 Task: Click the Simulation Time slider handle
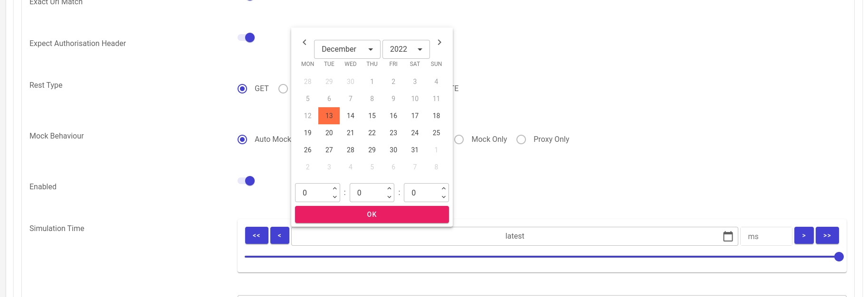click(x=839, y=257)
